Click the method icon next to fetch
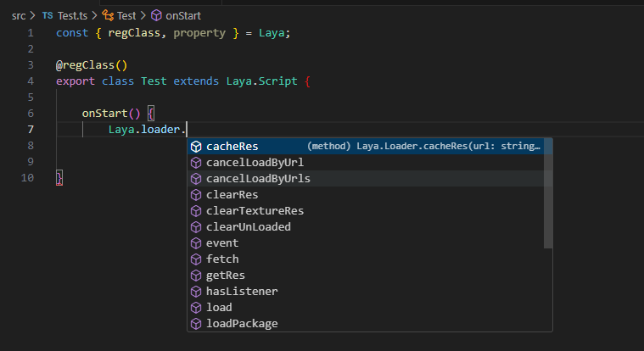 (196, 259)
